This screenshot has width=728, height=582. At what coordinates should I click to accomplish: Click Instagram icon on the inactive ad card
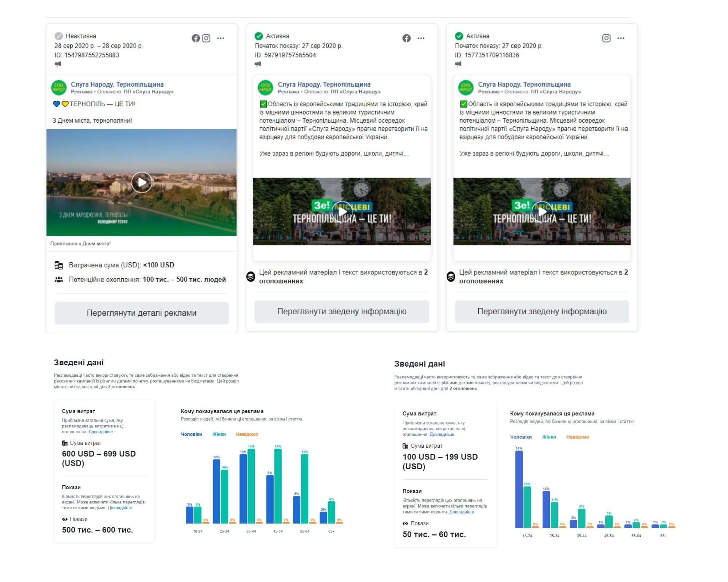(206, 38)
